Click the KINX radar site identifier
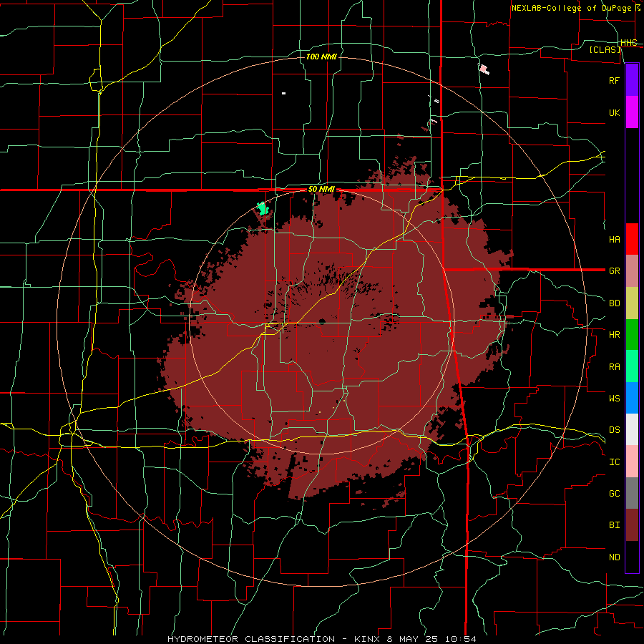Viewport: 644px width, 644px height. pyautogui.click(x=367, y=639)
